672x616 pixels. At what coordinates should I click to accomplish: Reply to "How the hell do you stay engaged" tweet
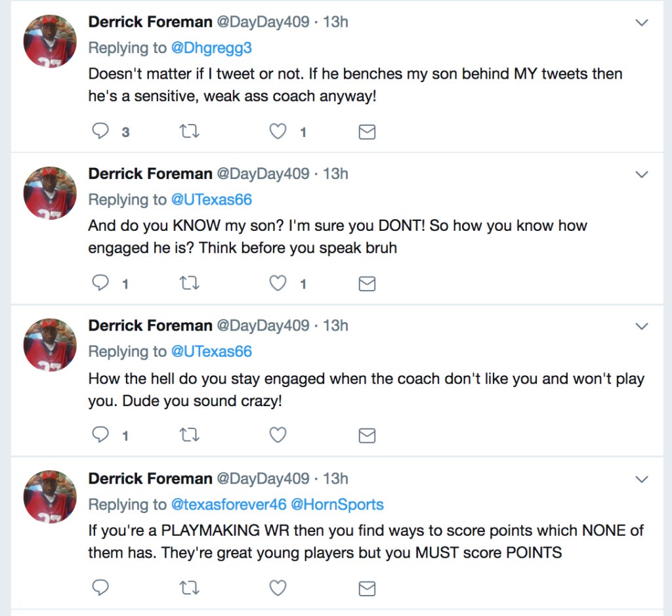pos(100,435)
